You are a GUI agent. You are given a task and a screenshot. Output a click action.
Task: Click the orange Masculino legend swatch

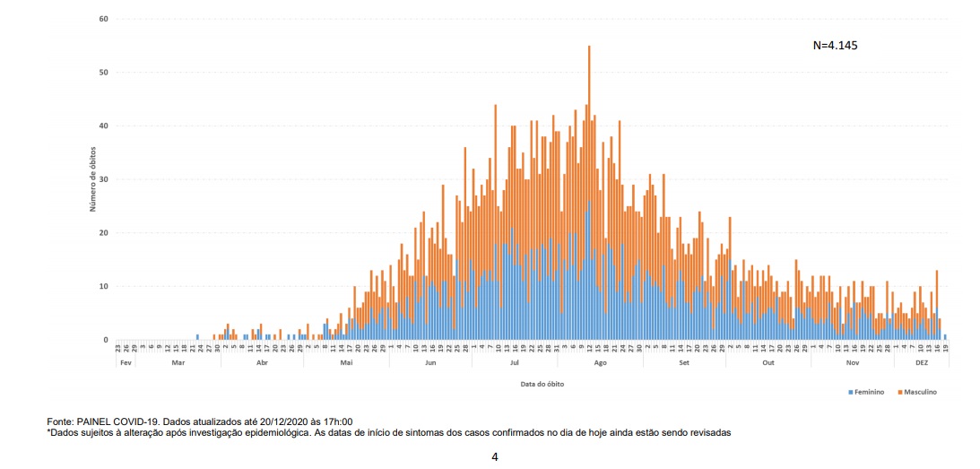[900, 392]
